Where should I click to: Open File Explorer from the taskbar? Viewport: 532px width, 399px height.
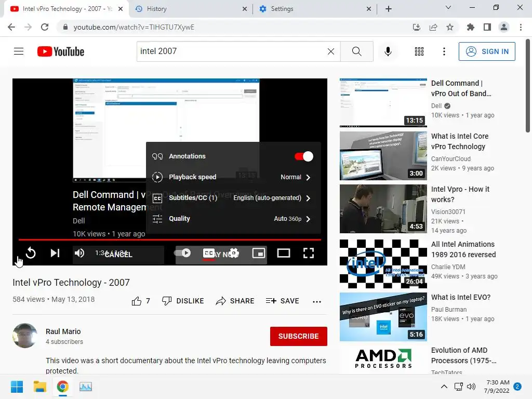pyautogui.click(x=39, y=387)
